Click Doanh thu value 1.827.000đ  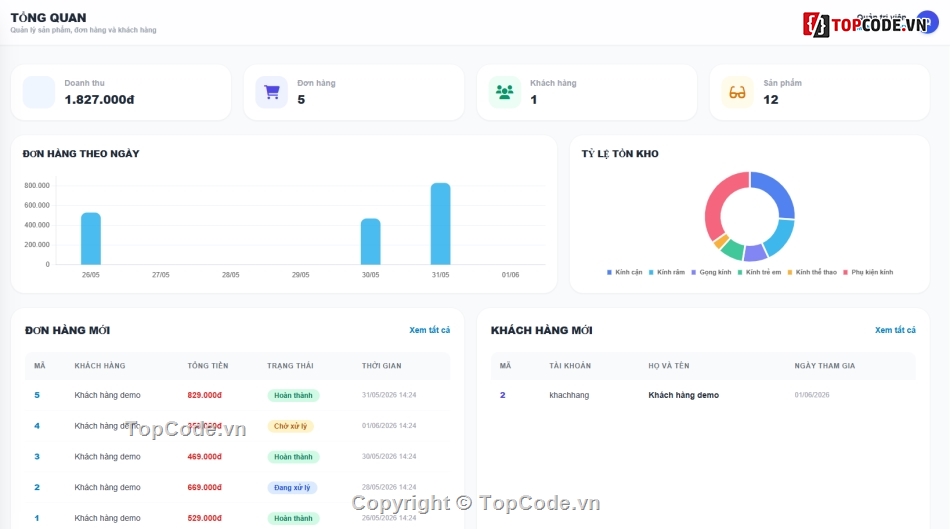tap(99, 99)
